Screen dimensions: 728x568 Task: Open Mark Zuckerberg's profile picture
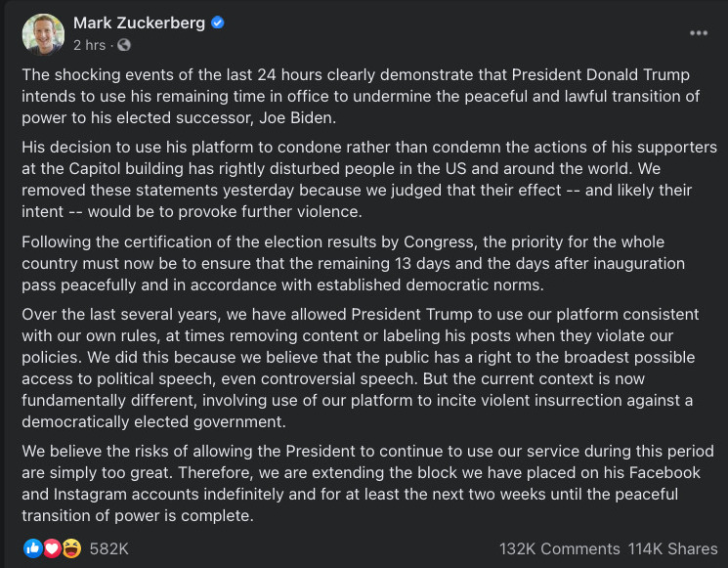(43, 34)
